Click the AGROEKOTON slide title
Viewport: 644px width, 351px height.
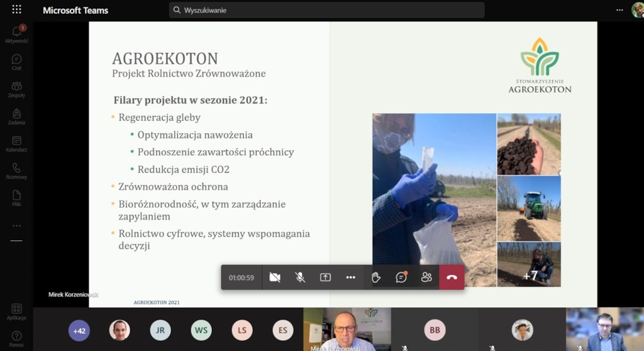[165, 58]
